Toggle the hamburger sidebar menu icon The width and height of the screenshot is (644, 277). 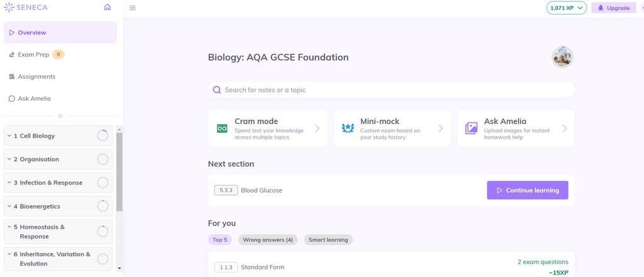tap(133, 8)
